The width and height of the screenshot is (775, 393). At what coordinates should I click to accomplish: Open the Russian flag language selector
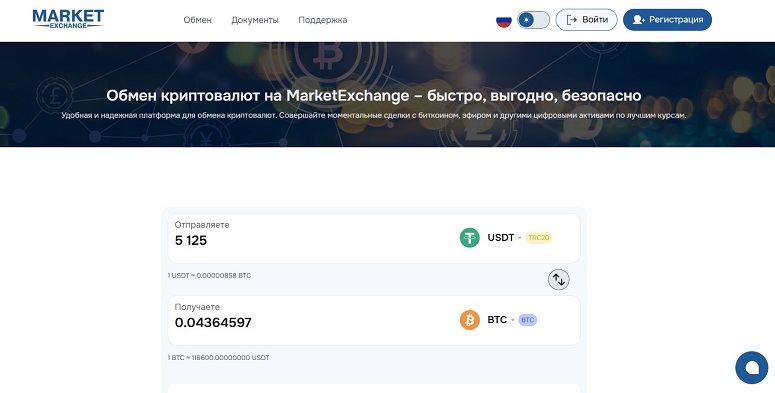click(504, 20)
